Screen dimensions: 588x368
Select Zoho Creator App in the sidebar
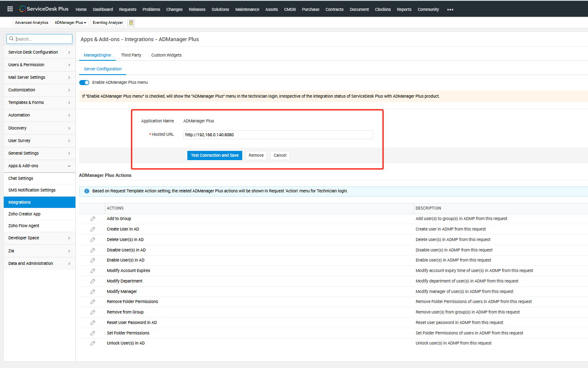(24, 214)
